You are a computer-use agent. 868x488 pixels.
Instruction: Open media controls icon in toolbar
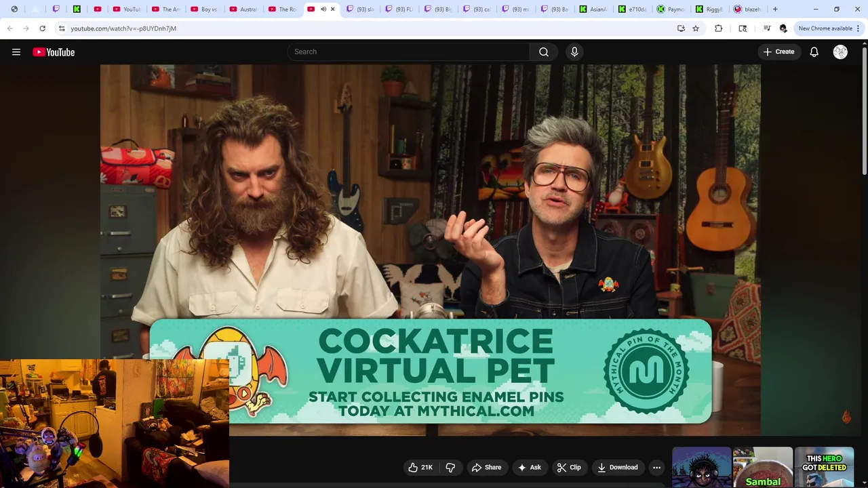(x=767, y=28)
